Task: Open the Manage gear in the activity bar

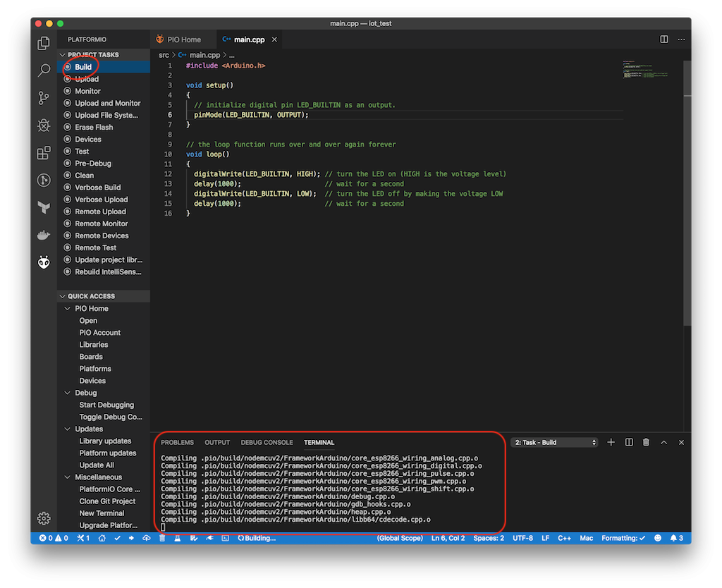Action: coord(44,518)
